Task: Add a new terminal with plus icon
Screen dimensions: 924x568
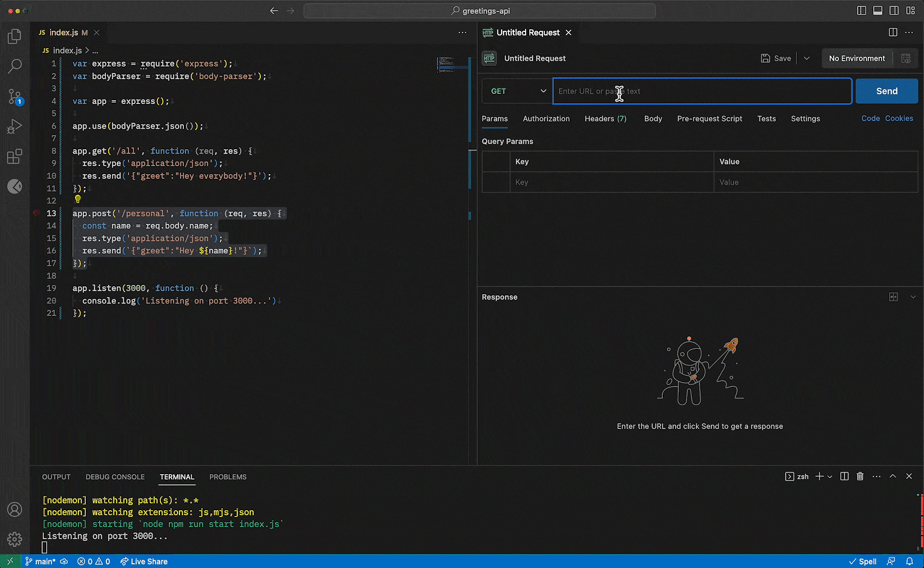Action: point(819,477)
